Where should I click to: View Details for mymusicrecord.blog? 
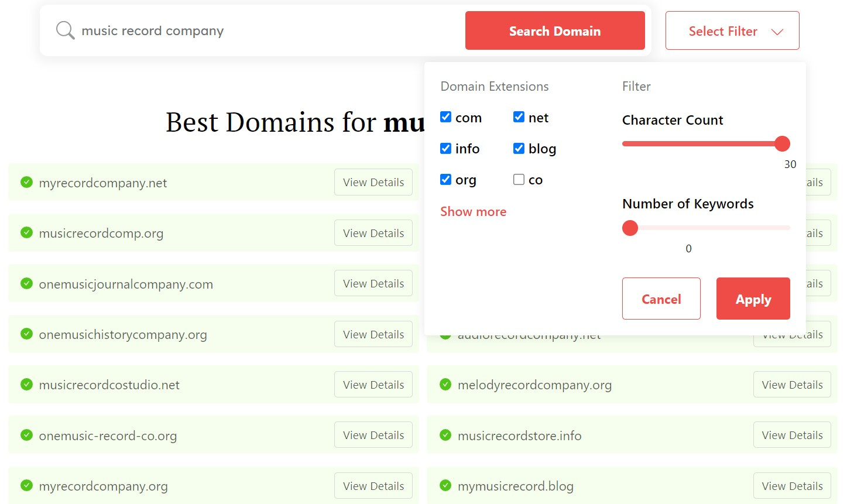[792, 486]
